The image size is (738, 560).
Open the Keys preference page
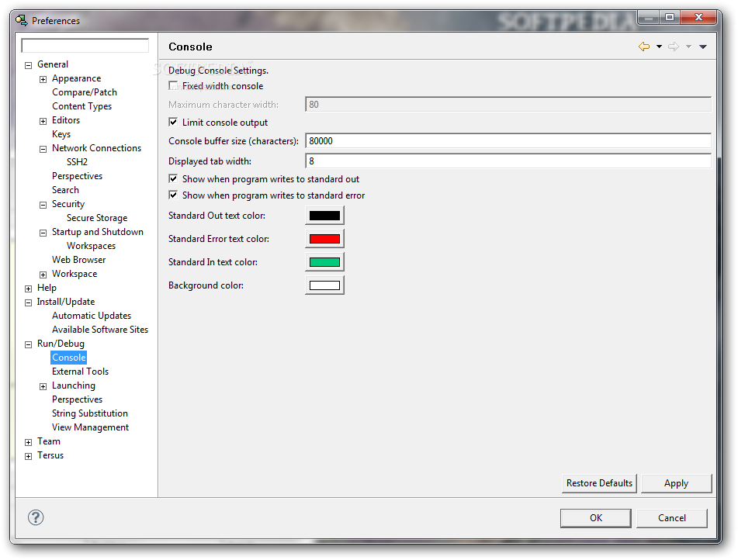tap(61, 134)
